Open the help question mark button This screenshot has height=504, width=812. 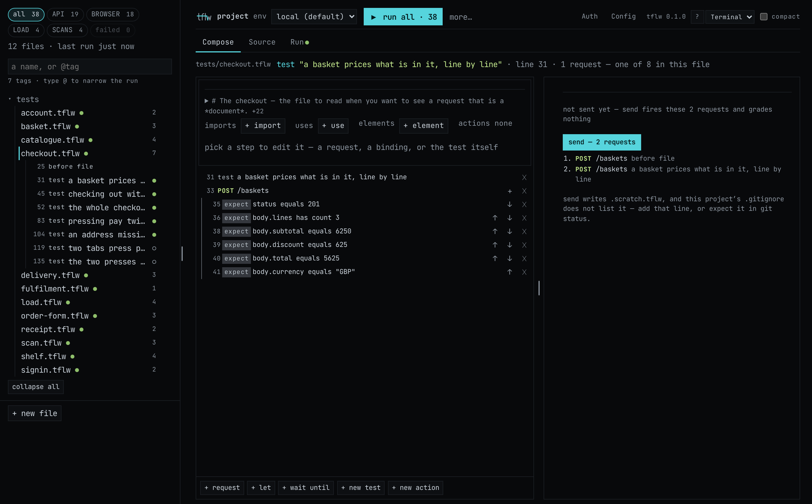(697, 17)
